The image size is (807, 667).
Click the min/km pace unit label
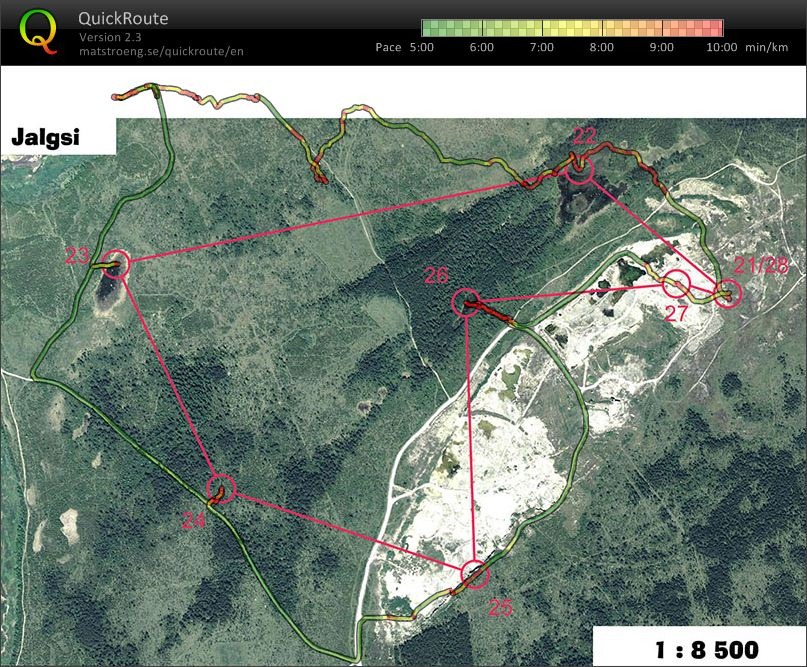[767, 47]
